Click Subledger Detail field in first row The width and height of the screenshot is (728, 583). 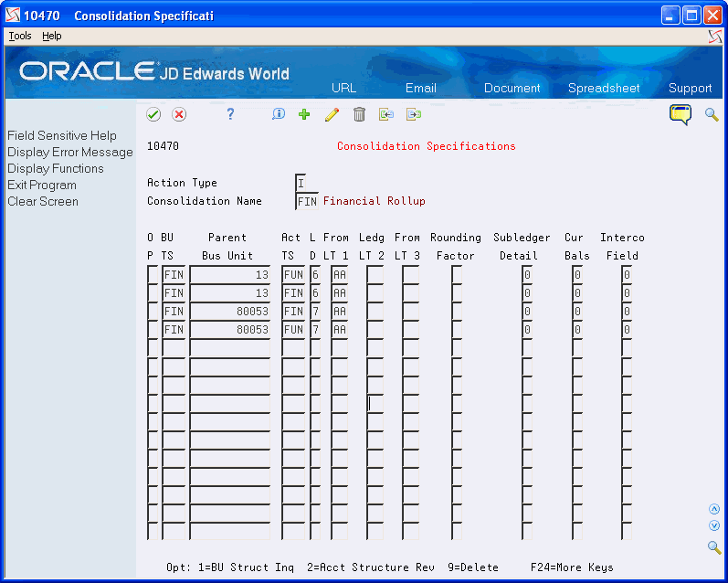(x=527, y=274)
